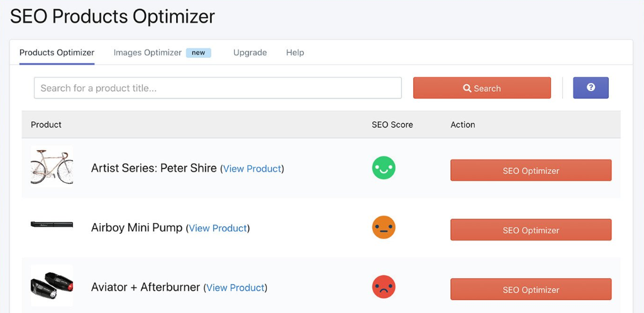
Task: Open View Product link for Artist Series: Peter Shire
Action: click(252, 168)
